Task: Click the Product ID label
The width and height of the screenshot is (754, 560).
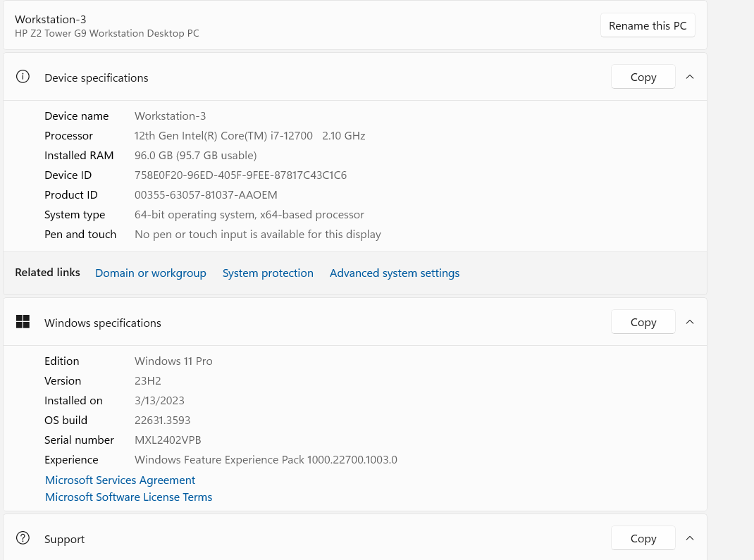Action: click(71, 194)
